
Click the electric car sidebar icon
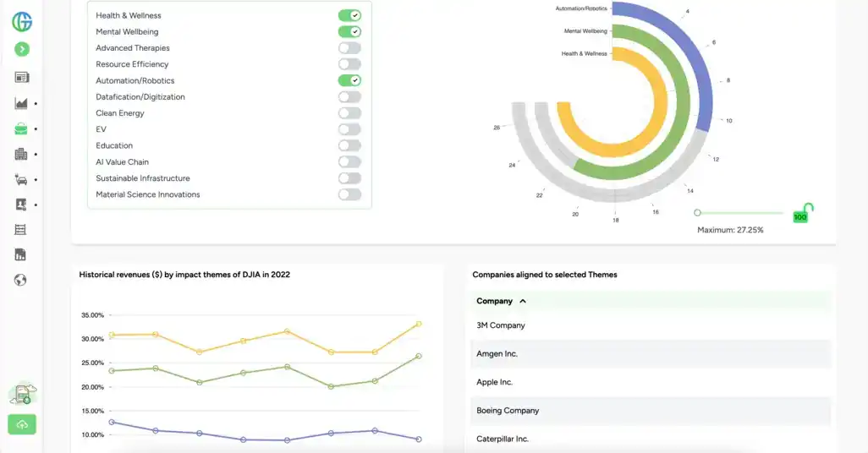(x=22, y=179)
